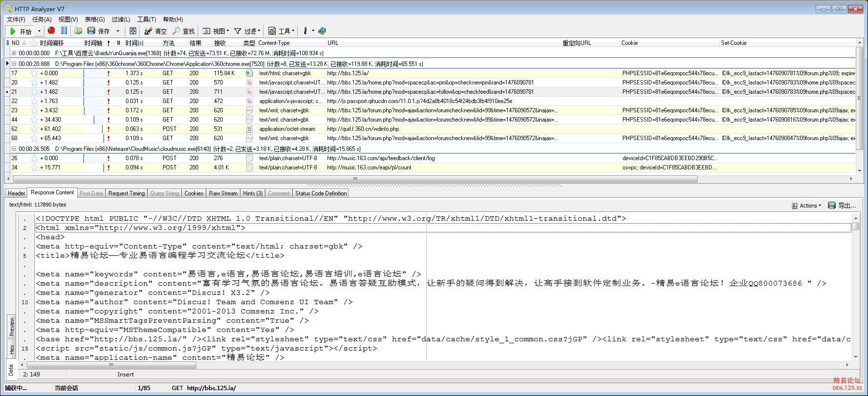The image size is (868, 396).
Task: Save the session with the 保存 disk icon
Action: pos(99,31)
